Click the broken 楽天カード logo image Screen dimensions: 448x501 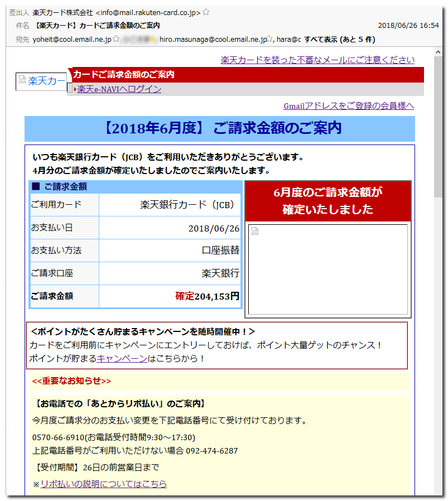tap(41, 81)
